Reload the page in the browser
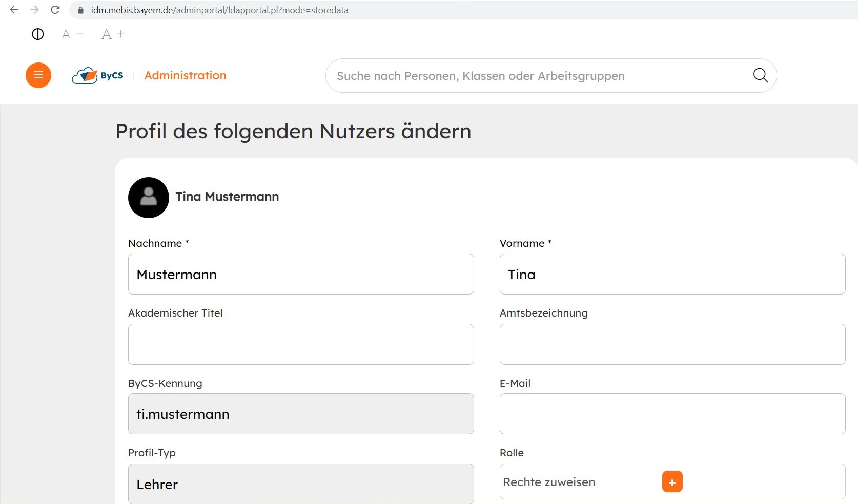Image resolution: width=858 pixels, height=504 pixels. [55, 10]
